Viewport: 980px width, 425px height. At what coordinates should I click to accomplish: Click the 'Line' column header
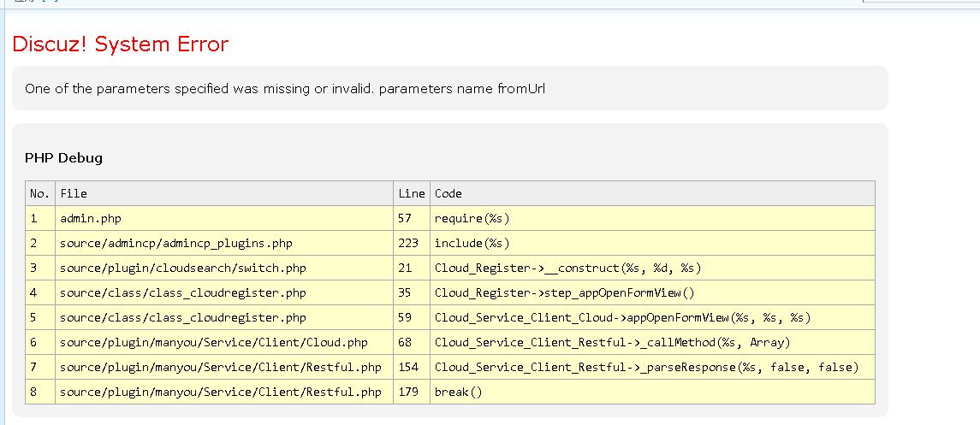click(x=412, y=193)
